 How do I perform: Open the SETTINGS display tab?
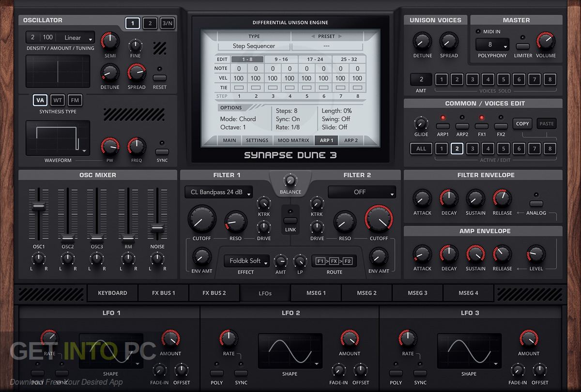pyautogui.click(x=257, y=140)
